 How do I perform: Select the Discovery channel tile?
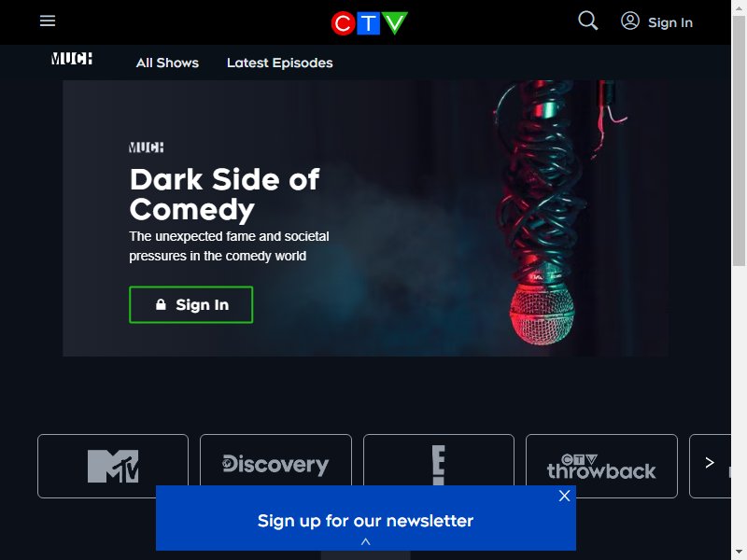point(275,460)
